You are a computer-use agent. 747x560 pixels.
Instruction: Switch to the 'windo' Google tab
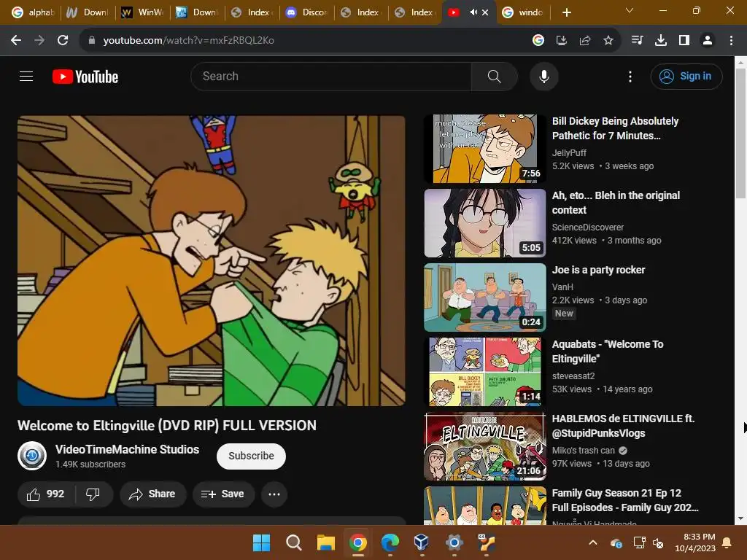523,12
